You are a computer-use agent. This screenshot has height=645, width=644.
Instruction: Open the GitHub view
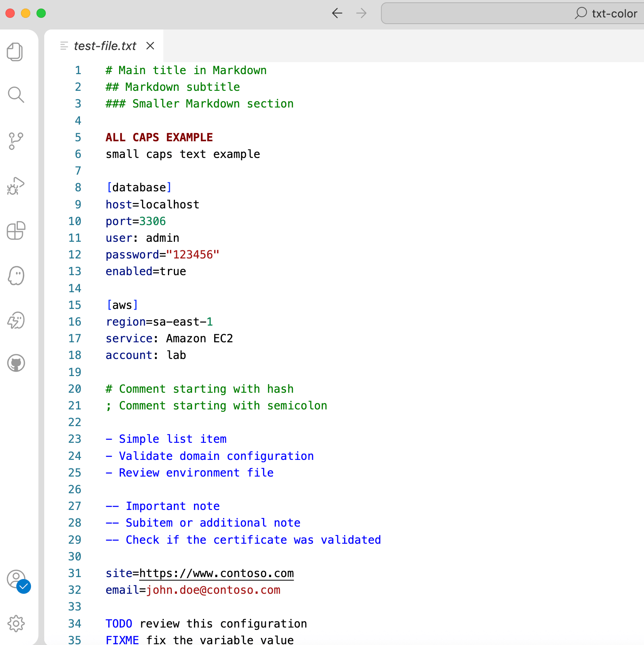16,363
